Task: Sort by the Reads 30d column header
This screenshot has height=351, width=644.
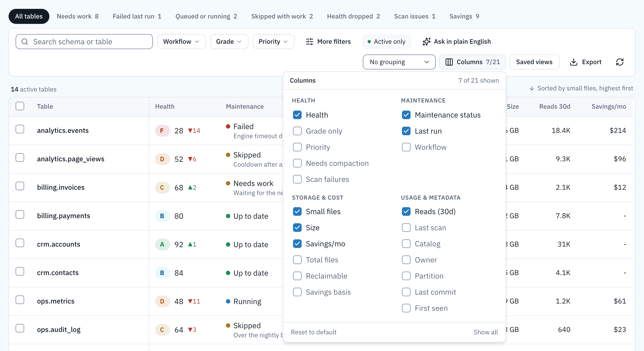Action: [555, 107]
